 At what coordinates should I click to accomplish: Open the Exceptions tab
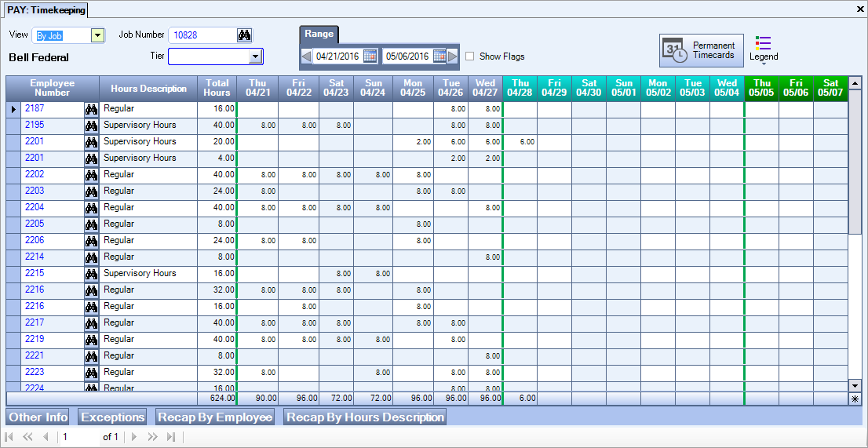[113, 417]
